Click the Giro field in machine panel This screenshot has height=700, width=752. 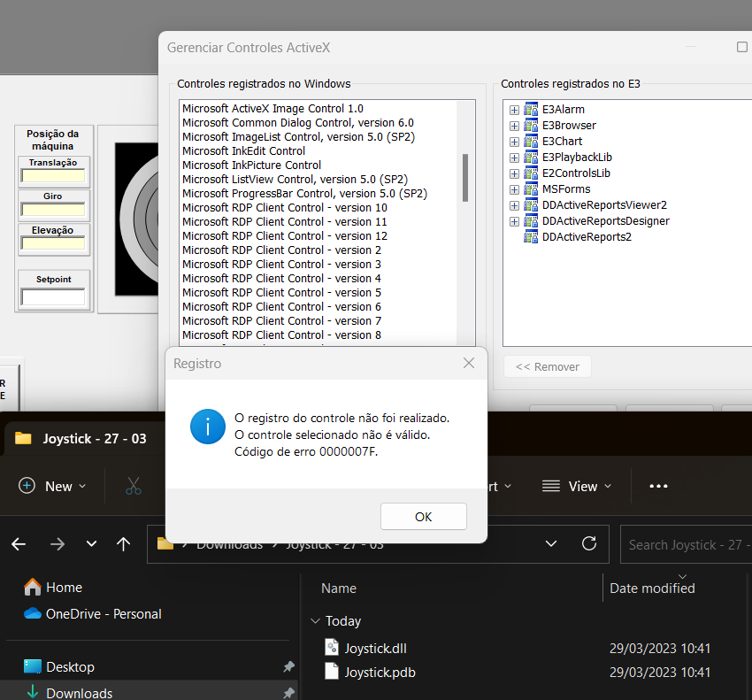pyautogui.click(x=53, y=210)
